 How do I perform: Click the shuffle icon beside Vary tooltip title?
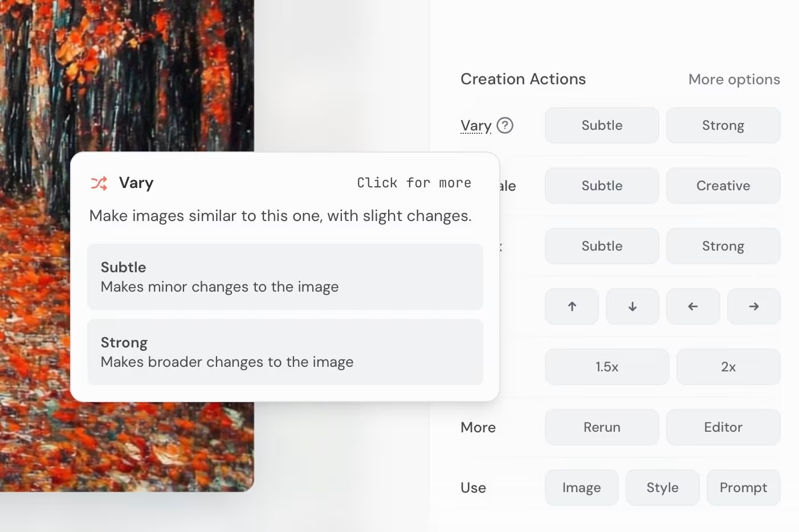98,183
